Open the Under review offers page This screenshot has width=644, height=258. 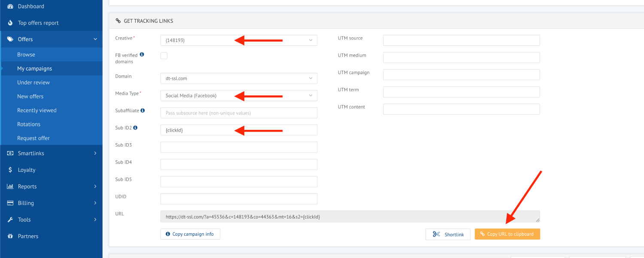click(x=33, y=82)
